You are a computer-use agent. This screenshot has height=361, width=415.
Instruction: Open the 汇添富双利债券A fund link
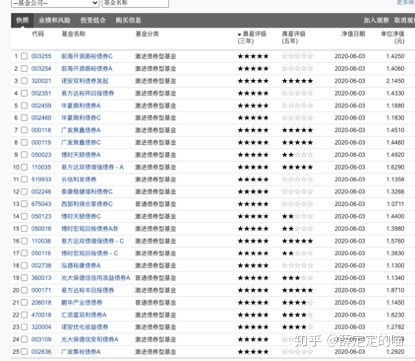84,315
